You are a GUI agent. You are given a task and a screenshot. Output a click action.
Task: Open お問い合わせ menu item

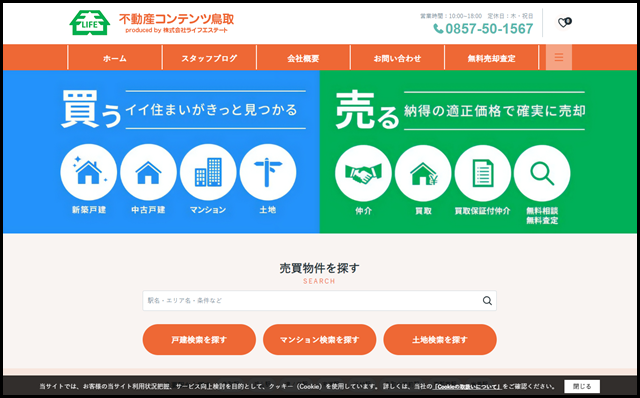(397, 58)
